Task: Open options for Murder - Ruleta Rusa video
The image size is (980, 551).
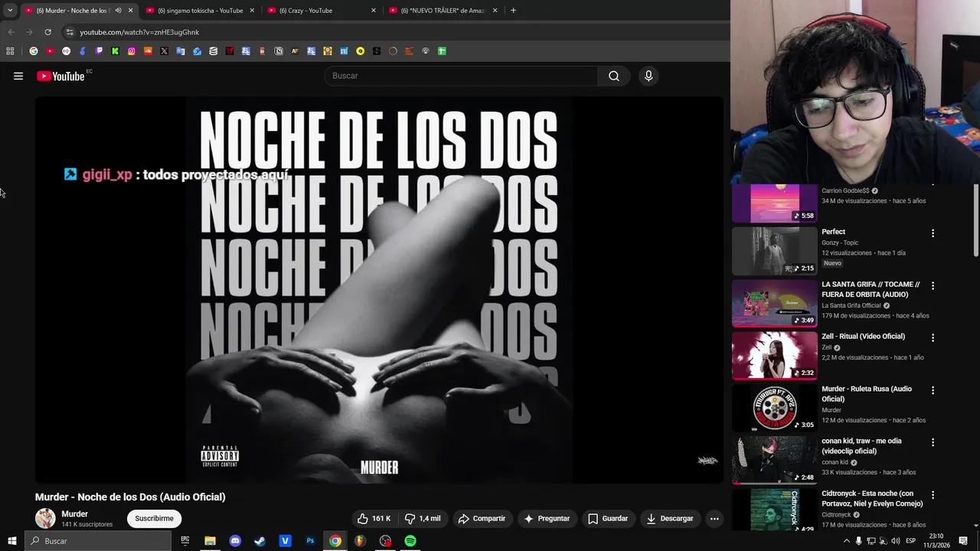Action: [x=933, y=390]
